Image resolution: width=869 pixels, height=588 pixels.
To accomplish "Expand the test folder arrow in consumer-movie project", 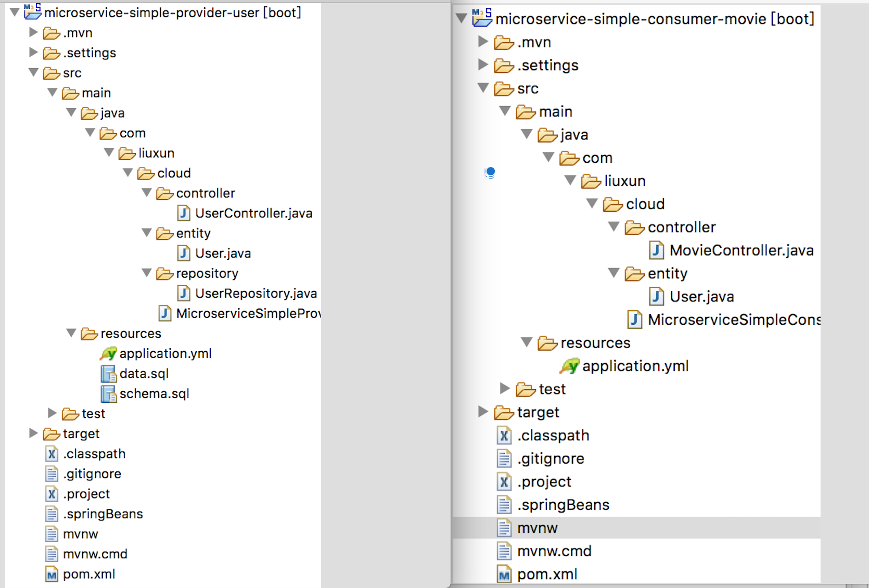I will tap(505, 388).
